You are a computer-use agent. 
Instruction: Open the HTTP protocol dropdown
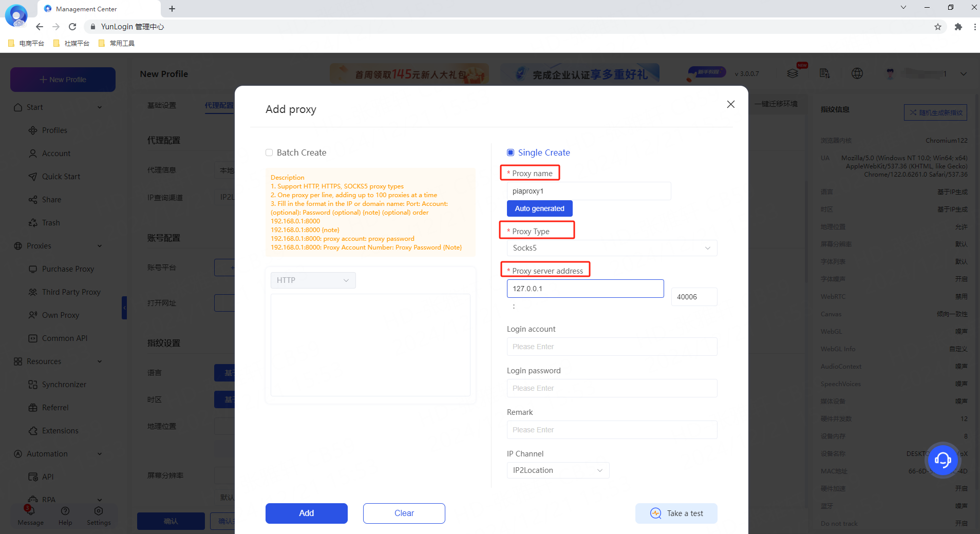pyautogui.click(x=313, y=280)
